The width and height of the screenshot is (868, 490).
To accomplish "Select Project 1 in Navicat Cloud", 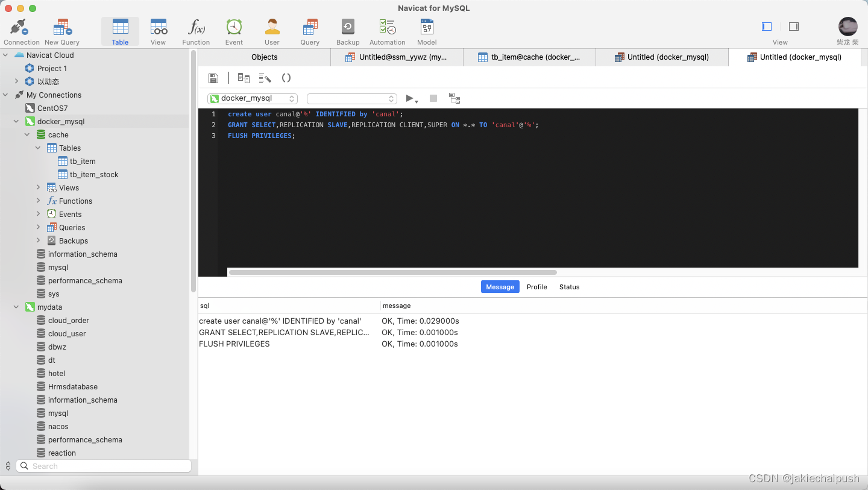I will pos(52,68).
